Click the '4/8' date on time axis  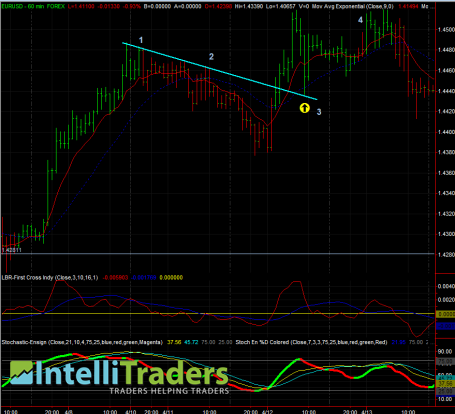tap(69, 412)
